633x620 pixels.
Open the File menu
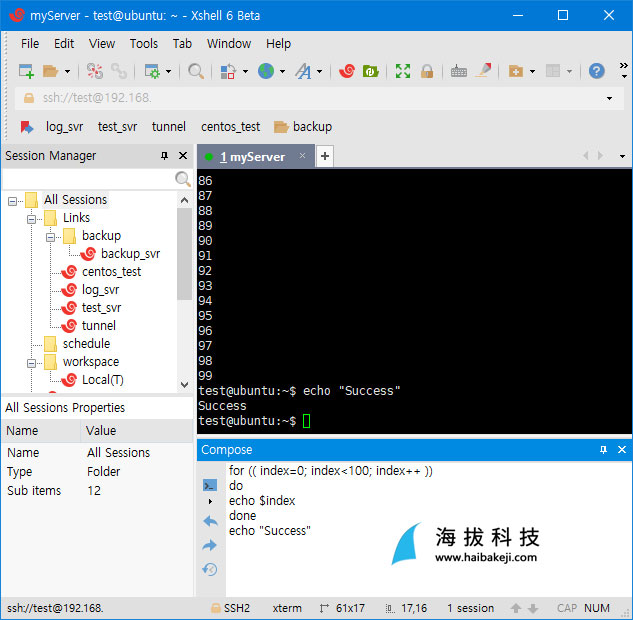point(30,44)
